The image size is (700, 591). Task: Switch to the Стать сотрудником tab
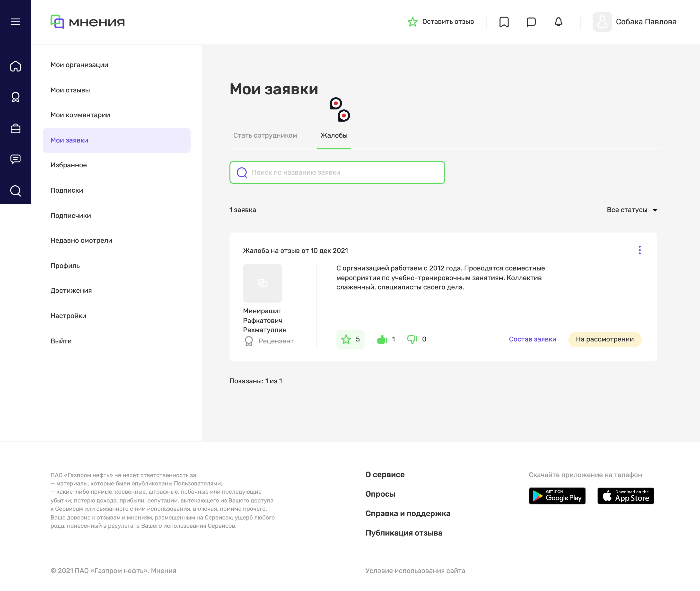tap(265, 135)
